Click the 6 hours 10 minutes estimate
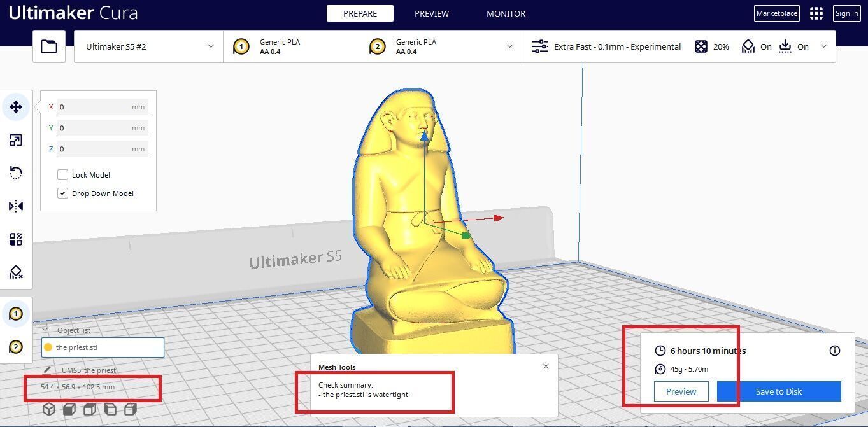This screenshot has height=427, width=868. [708, 351]
